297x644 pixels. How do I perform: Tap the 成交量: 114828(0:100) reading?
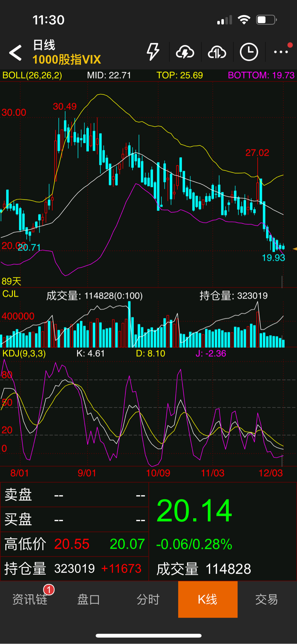[x=95, y=296]
